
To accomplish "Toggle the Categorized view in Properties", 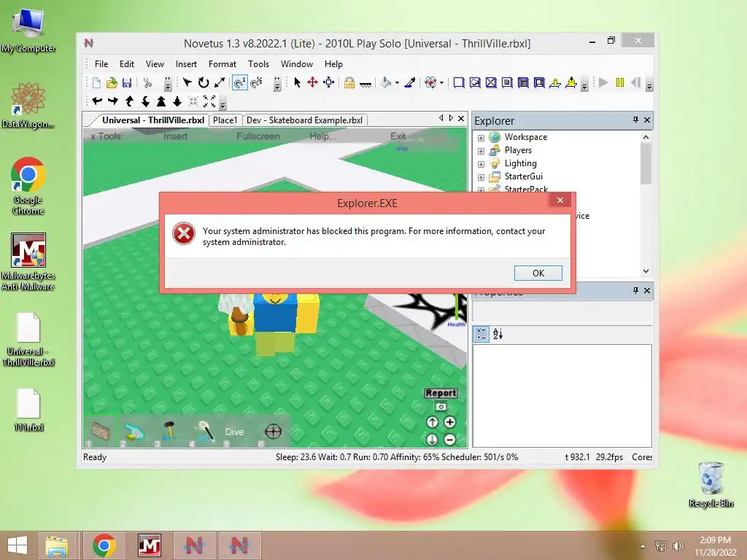I will point(481,334).
